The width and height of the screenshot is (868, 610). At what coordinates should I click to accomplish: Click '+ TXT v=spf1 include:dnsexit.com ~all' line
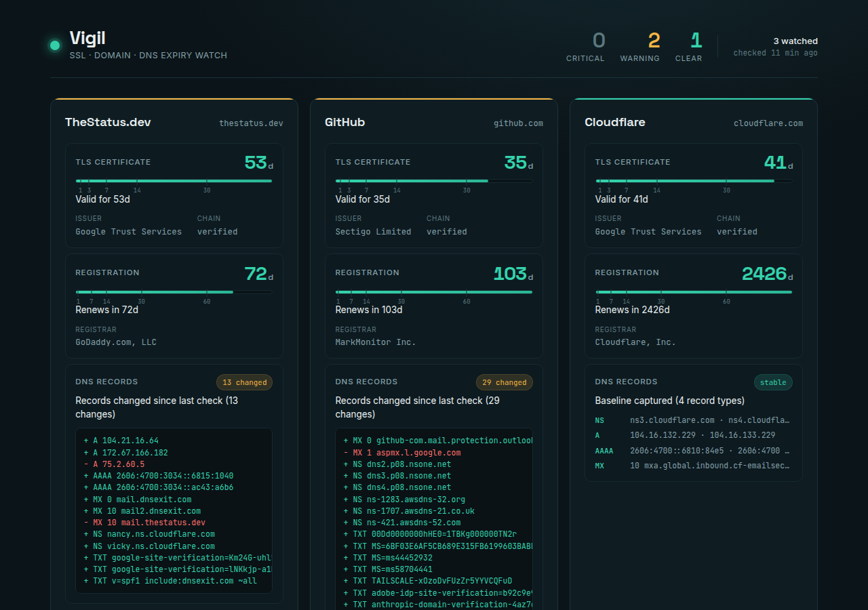(170, 581)
